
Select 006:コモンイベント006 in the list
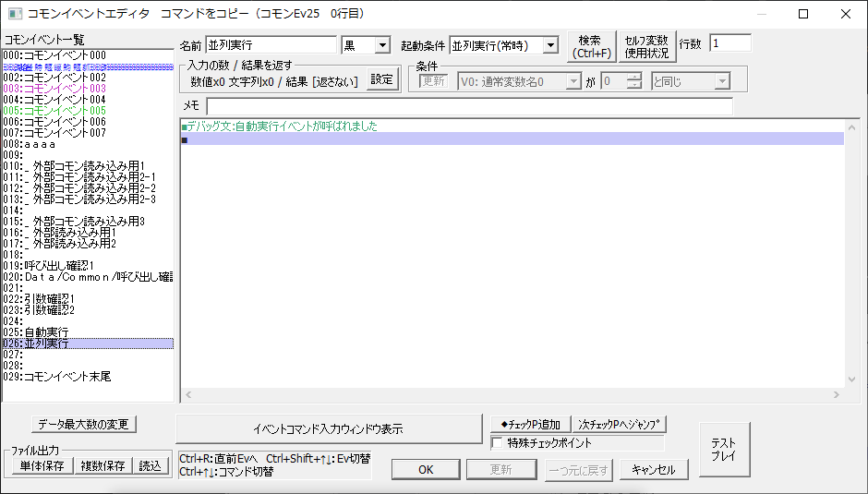click(x=88, y=122)
